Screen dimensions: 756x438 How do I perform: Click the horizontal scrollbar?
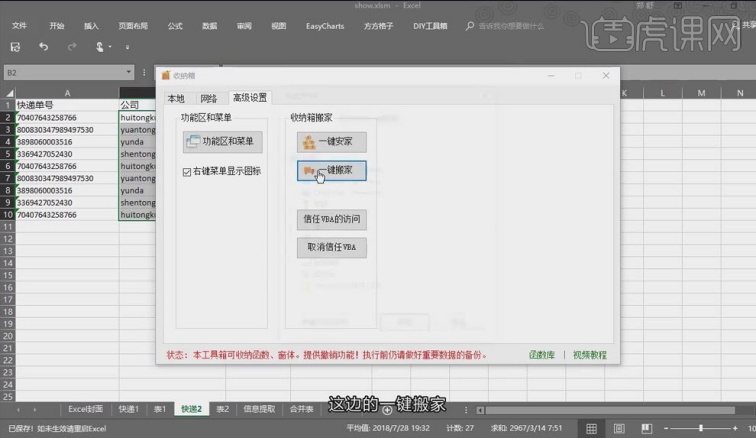(610, 411)
